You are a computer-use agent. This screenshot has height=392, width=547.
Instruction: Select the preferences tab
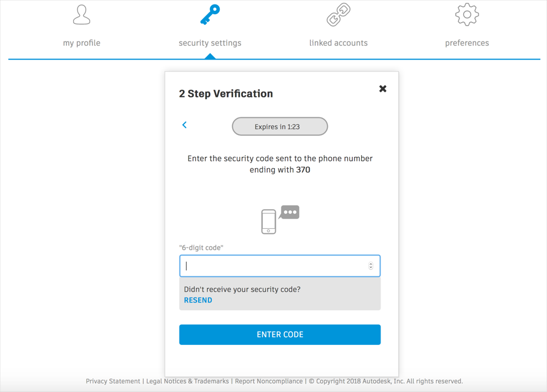467,43
